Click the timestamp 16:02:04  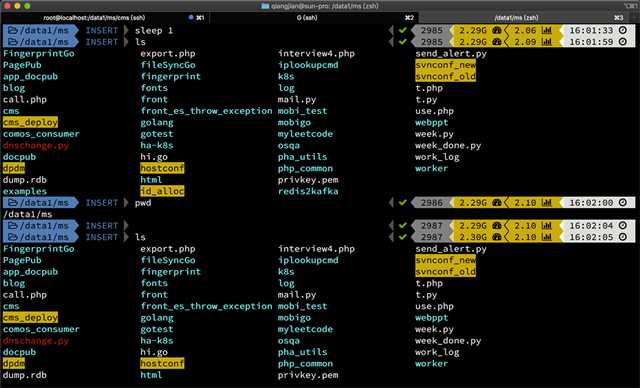591,225
